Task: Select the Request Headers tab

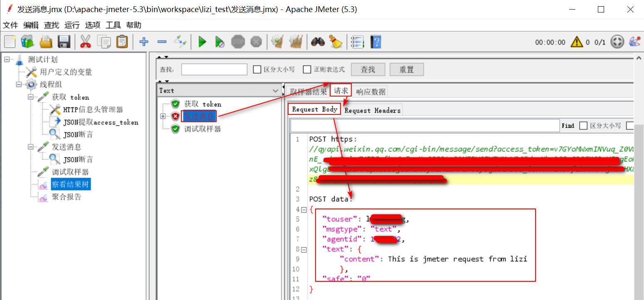Action: (x=373, y=110)
